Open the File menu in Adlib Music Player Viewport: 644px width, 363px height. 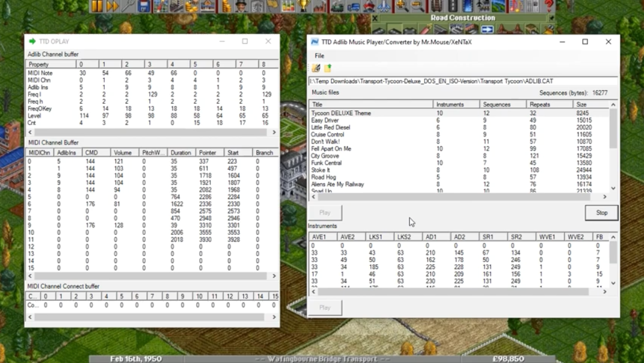[319, 55]
